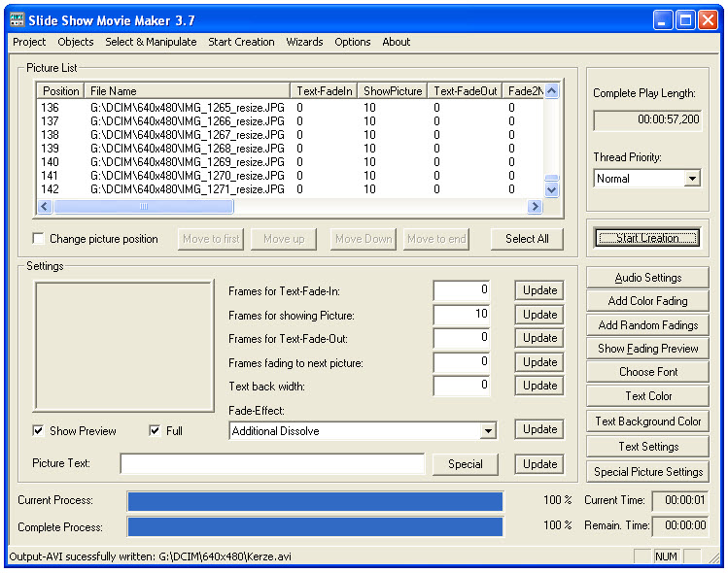Toggle the Show Preview checkbox
728x573 pixels.
(x=39, y=430)
